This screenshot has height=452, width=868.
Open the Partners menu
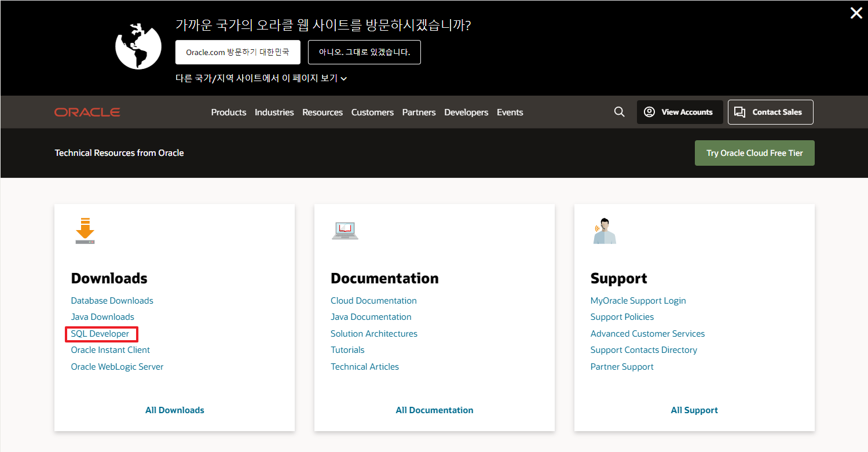click(x=419, y=112)
